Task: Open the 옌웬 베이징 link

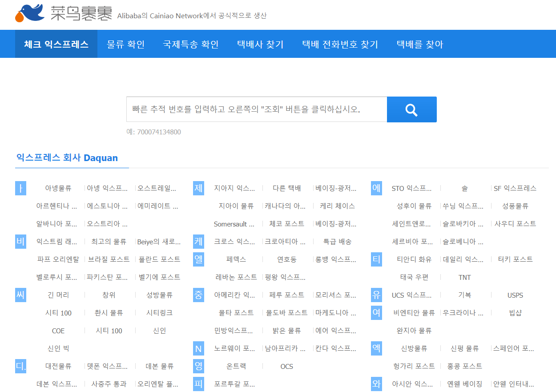Action: [x=464, y=384]
